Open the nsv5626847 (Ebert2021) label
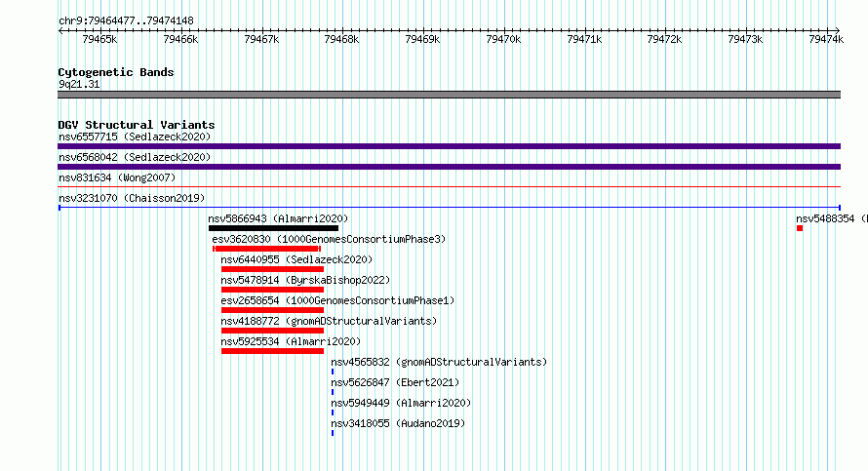The height and width of the screenshot is (471, 868). (395, 382)
